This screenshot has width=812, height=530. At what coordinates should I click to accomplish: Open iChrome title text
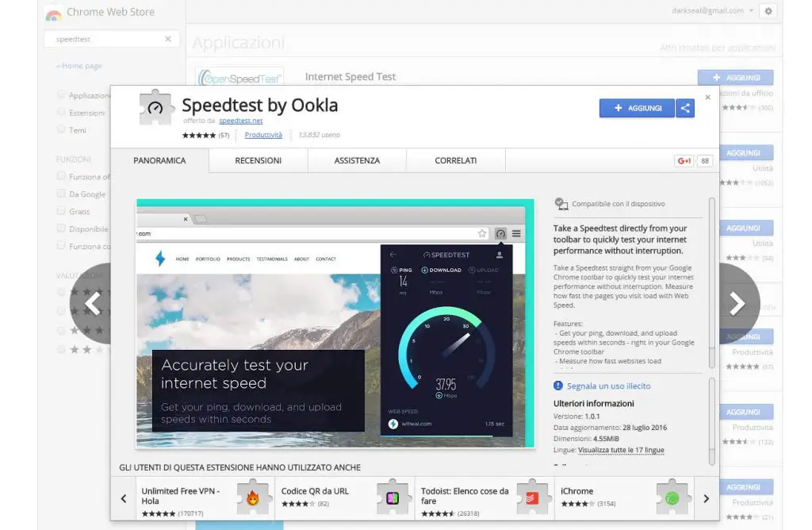pyautogui.click(x=577, y=491)
